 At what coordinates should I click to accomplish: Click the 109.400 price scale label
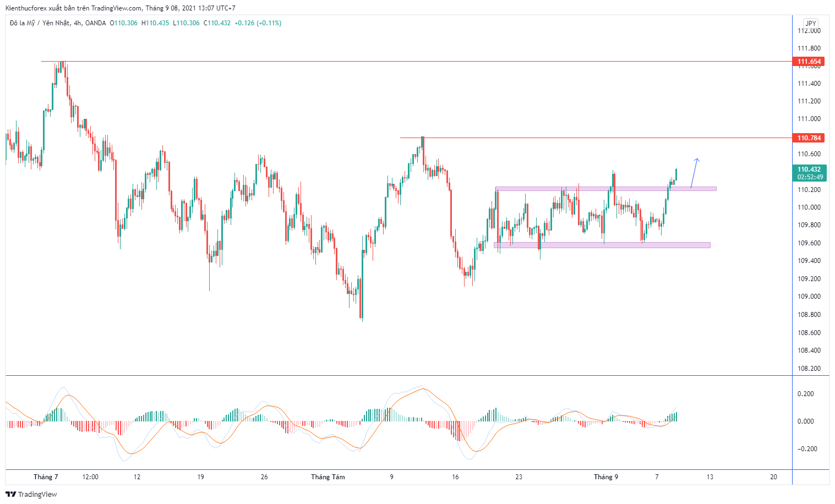pyautogui.click(x=809, y=261)
